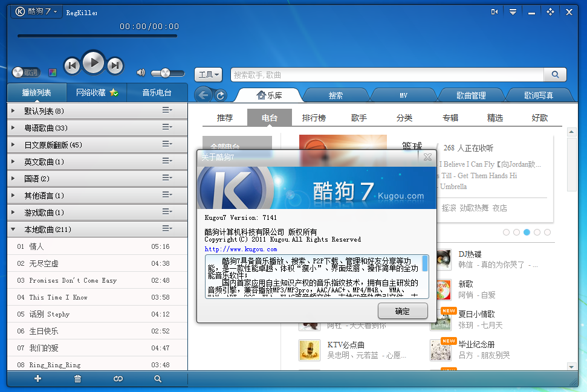Open the Kugou 7 main menu logo
Image resolution: width=587 pixels, height=392 pixels.
click(36, 11)
